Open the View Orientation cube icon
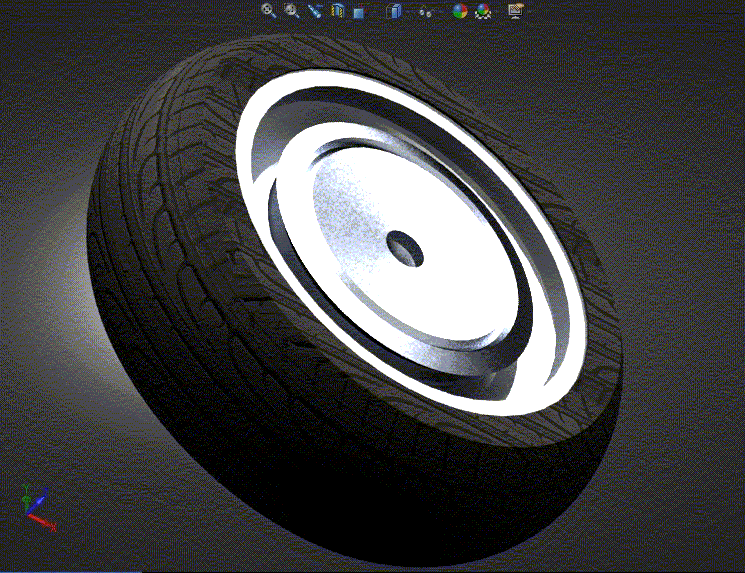This screenshot has width=745, height=573. coord(360,11)
